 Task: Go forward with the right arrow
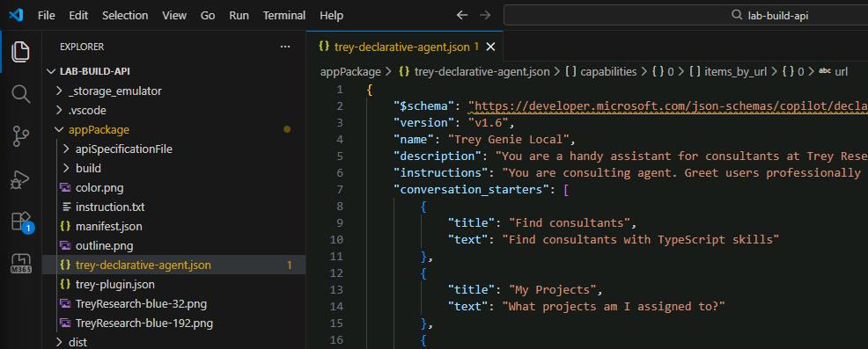[x=485, y=16]
